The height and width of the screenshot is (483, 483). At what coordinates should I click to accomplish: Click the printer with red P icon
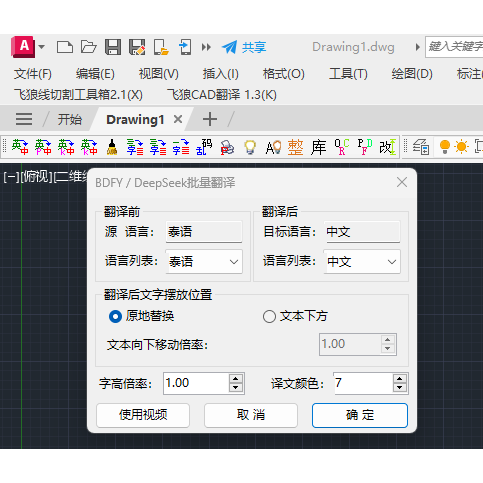pyautogui.click(x=227, y=147)
